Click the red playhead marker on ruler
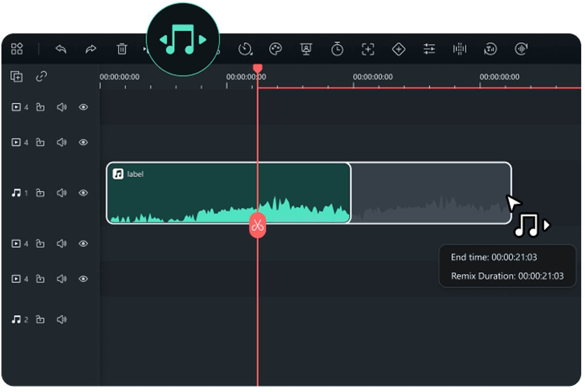 click(257, 69)
